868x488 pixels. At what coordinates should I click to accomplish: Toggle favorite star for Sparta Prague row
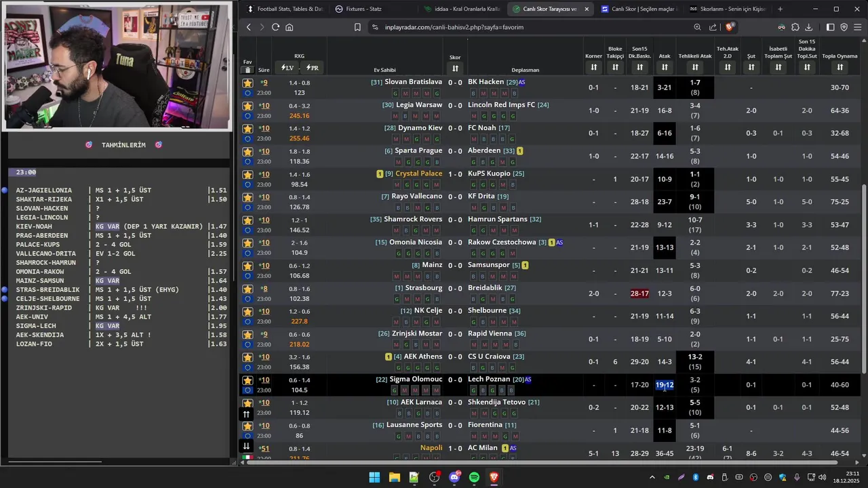coord(248,151)
